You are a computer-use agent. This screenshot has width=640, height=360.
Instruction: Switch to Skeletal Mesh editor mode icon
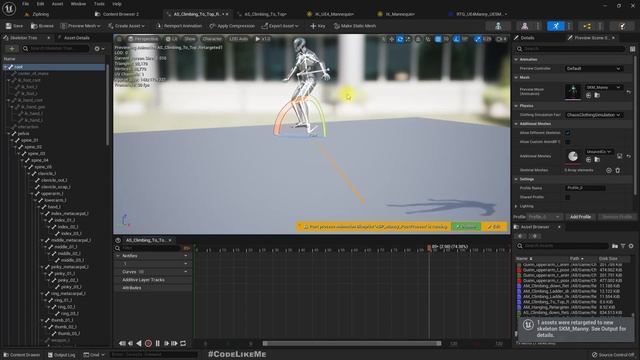[x=525, y=26]
